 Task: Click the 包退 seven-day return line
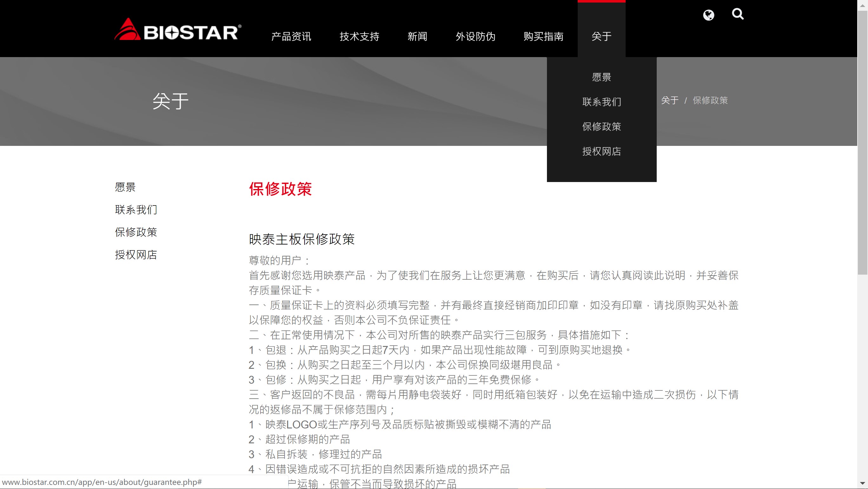(x=440, y=350)
